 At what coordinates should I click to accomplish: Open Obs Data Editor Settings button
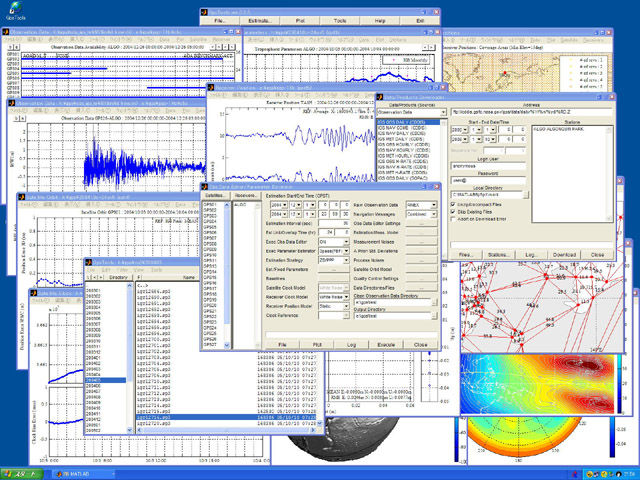tap(421, 224)
